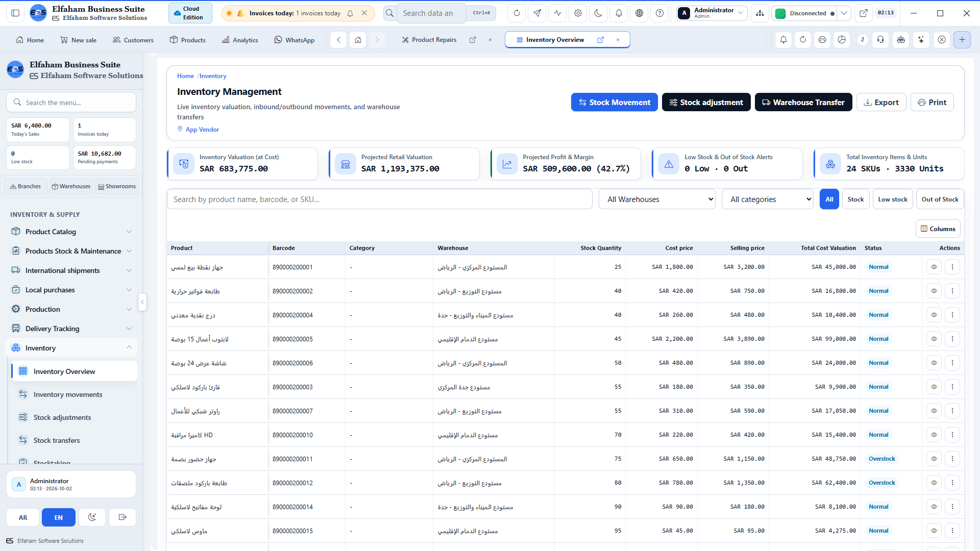This screenshot has height=551, width=980.
Task: Switch interface language to AR
Action: [23, 517]
